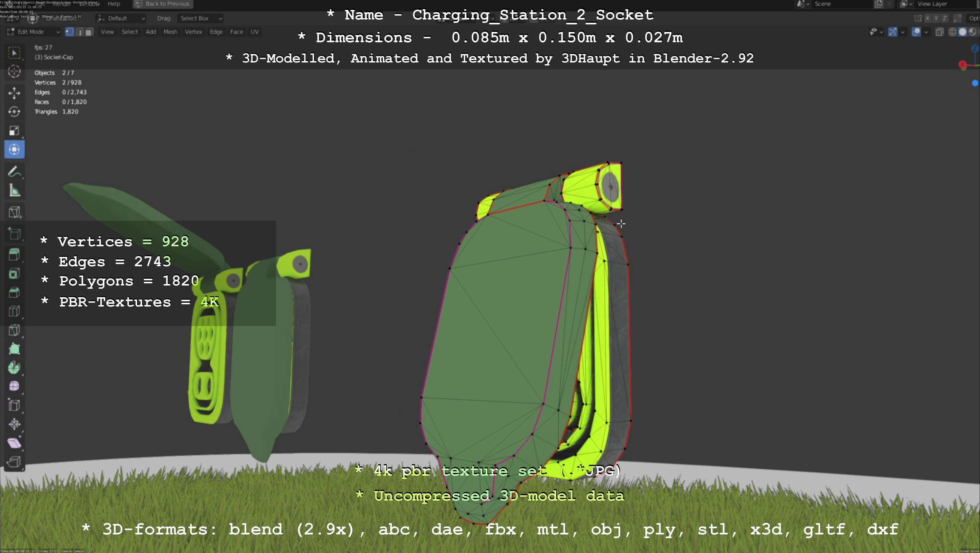The image size is (980, 553).
Task: Click the Back to Previous button
Action: 163,4
